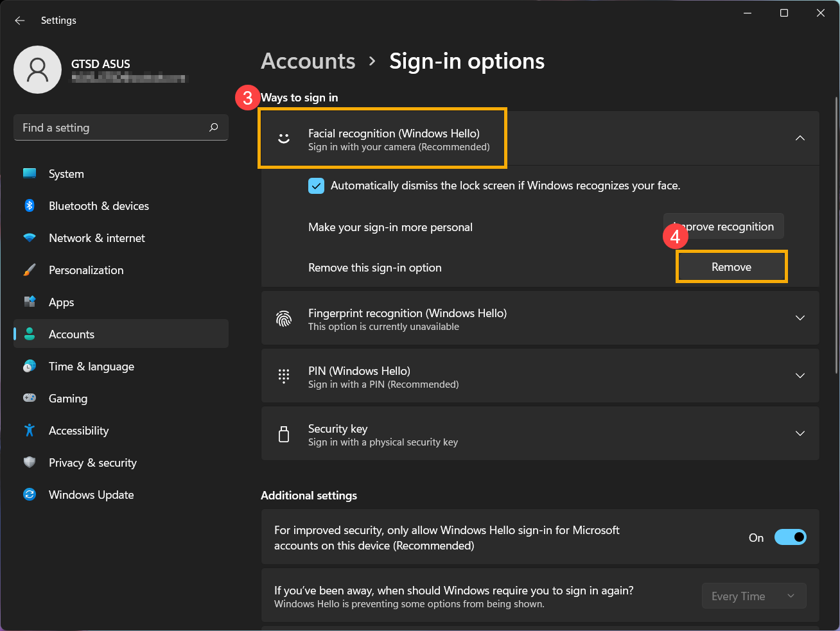Click PIN (Windows Hello) title

point(359,370)
